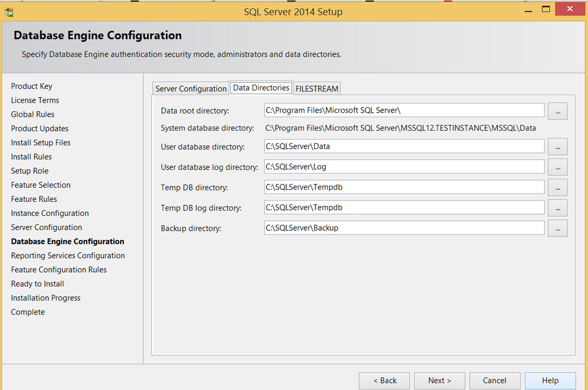Click the System database directory label
The height and width of the screenshot is (390, 588).
tap(208, 128)
